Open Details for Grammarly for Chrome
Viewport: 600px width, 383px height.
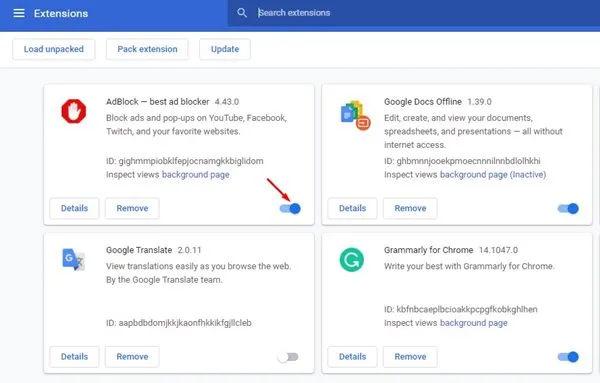pos(352,357)
